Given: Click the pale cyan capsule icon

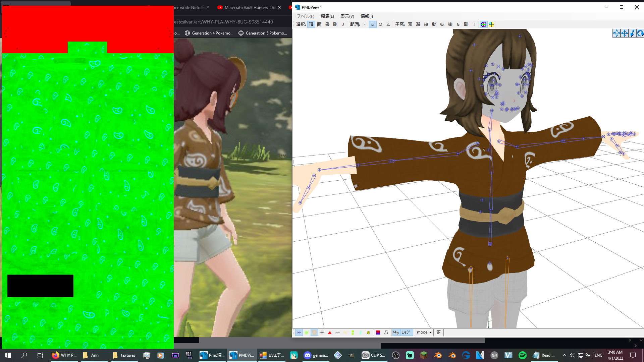Looking at the screenshot, I should (361, 333).
